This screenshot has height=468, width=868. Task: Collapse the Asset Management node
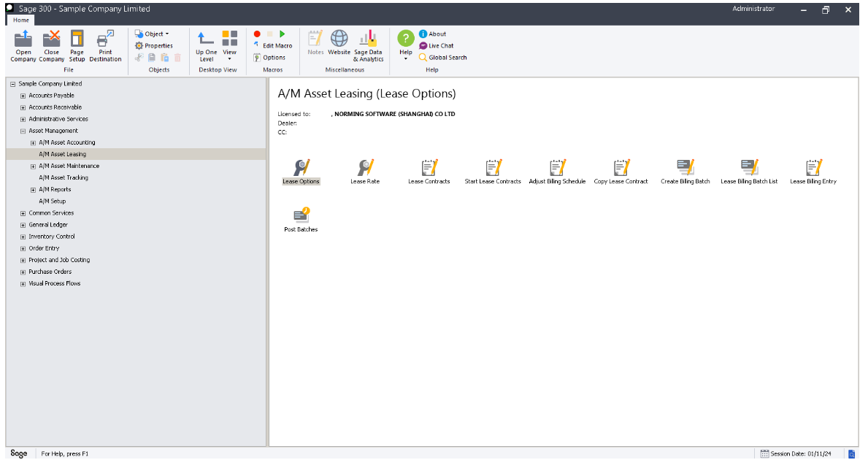tap(23, 131)
